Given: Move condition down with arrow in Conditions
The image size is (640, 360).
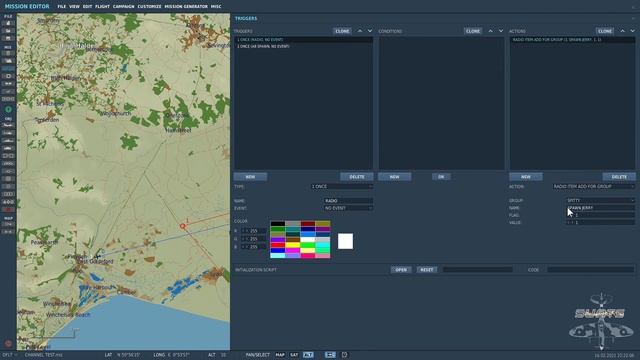Looking at the screenshot, I should [501, 31].
